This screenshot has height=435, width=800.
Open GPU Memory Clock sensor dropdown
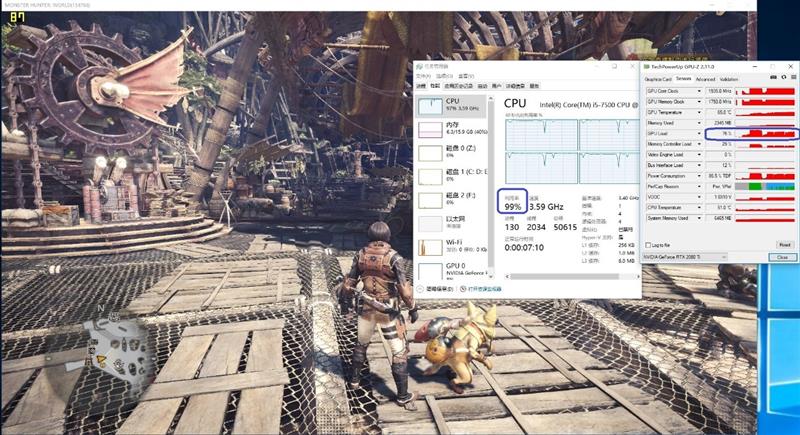(x=699, y=101)
